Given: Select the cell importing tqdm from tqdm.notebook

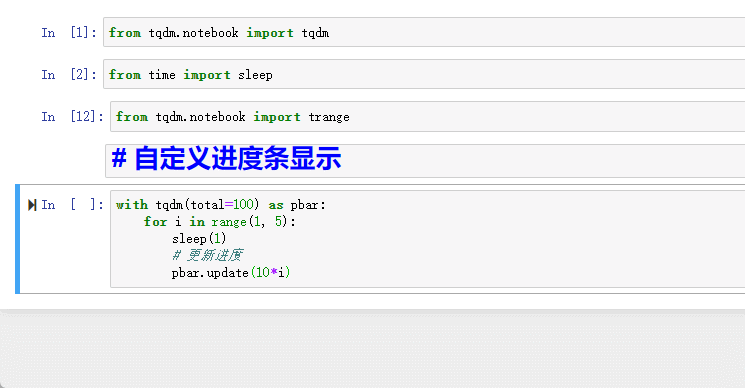Looking at the screenshot, I should 424,32.
